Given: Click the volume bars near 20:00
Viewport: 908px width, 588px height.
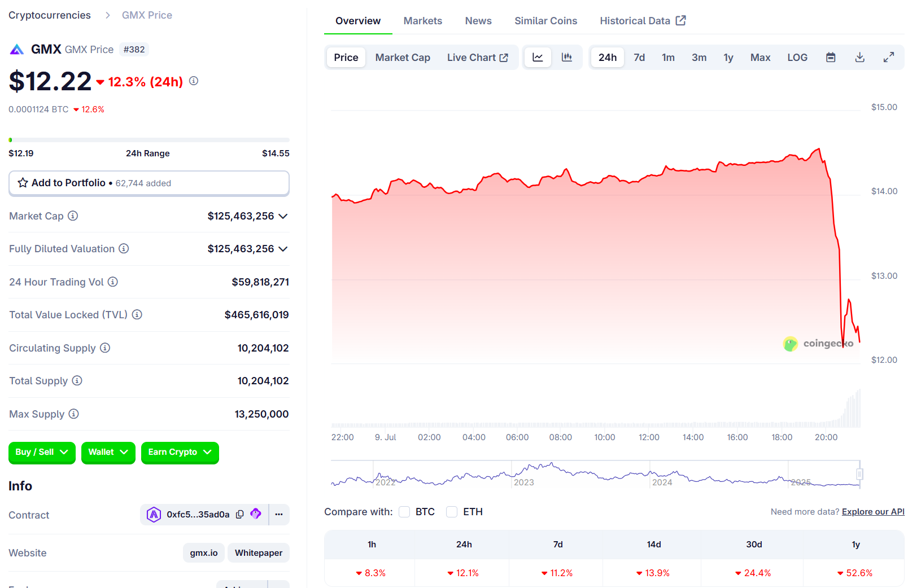Looking at the screenshot, I should (826, 423).
